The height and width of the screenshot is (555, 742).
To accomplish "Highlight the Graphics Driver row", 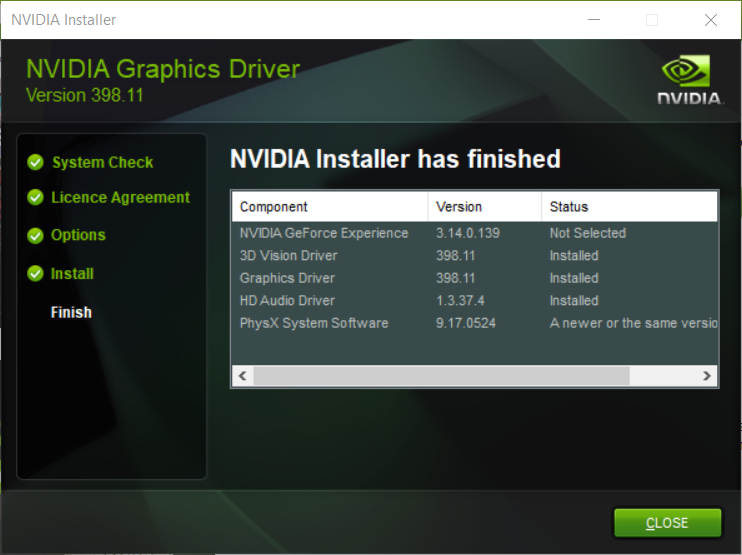I will click(287, 278).
